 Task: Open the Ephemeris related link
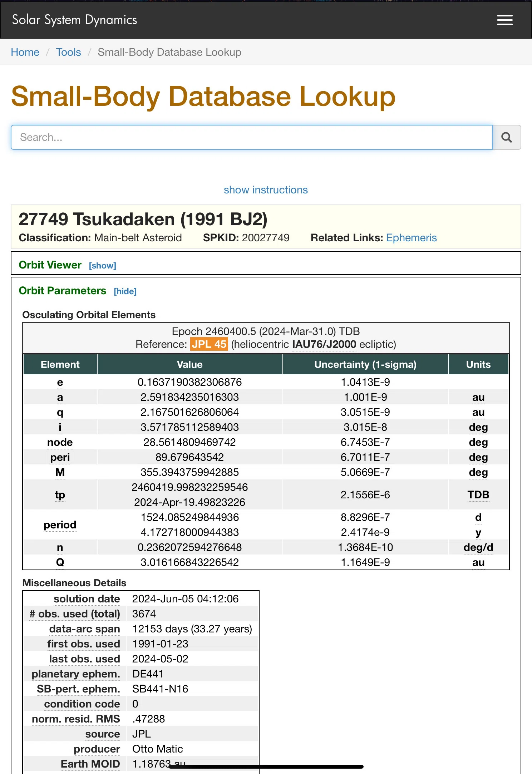pyautogui.click(x=412, y=238)
